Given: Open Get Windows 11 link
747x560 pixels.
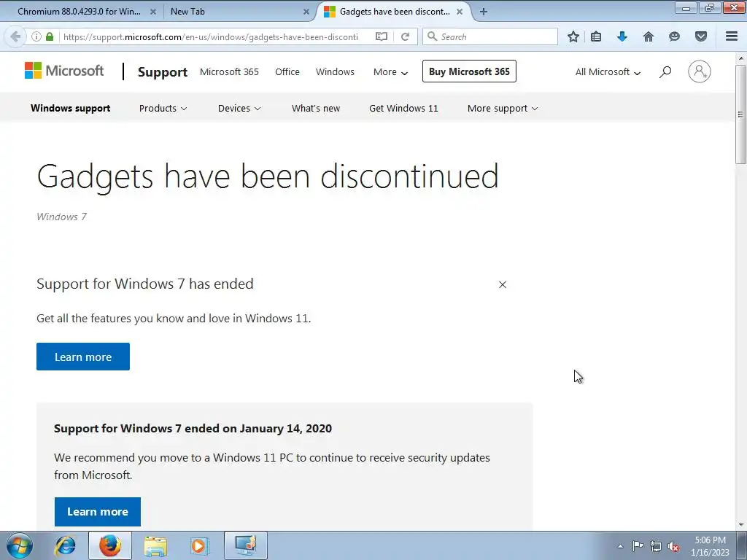Looking at the screenshot, I should [403, 109].
